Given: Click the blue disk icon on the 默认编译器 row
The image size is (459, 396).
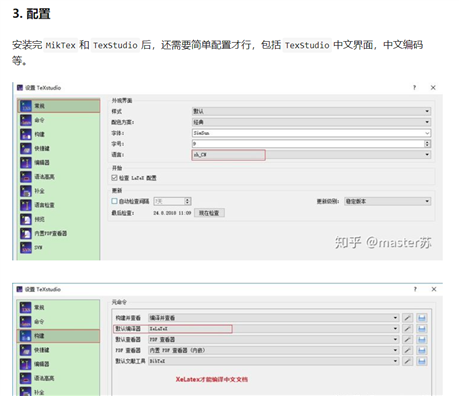Looking at the screenshot, I should point(422,329).
